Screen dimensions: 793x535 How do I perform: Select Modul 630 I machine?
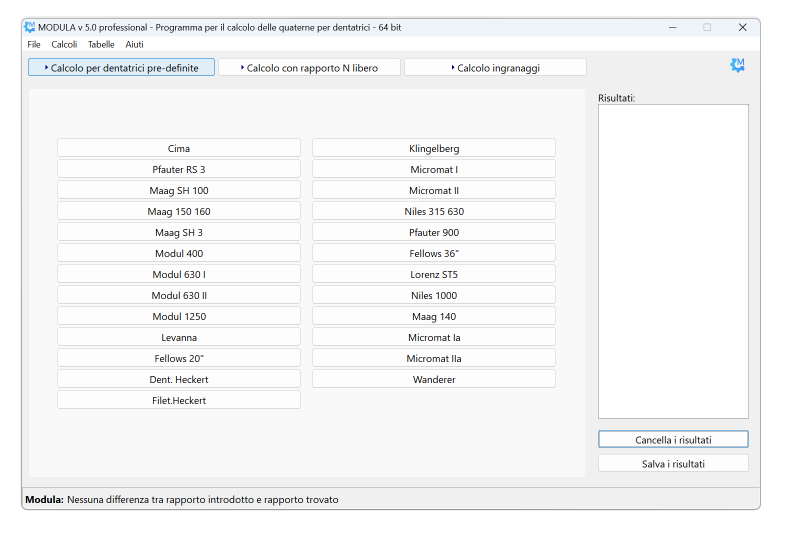click(179, 274)
